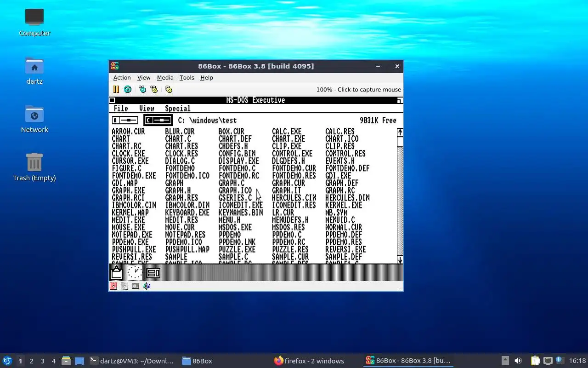Click the minimized Cardfile icon

click(x=153, y=273)
